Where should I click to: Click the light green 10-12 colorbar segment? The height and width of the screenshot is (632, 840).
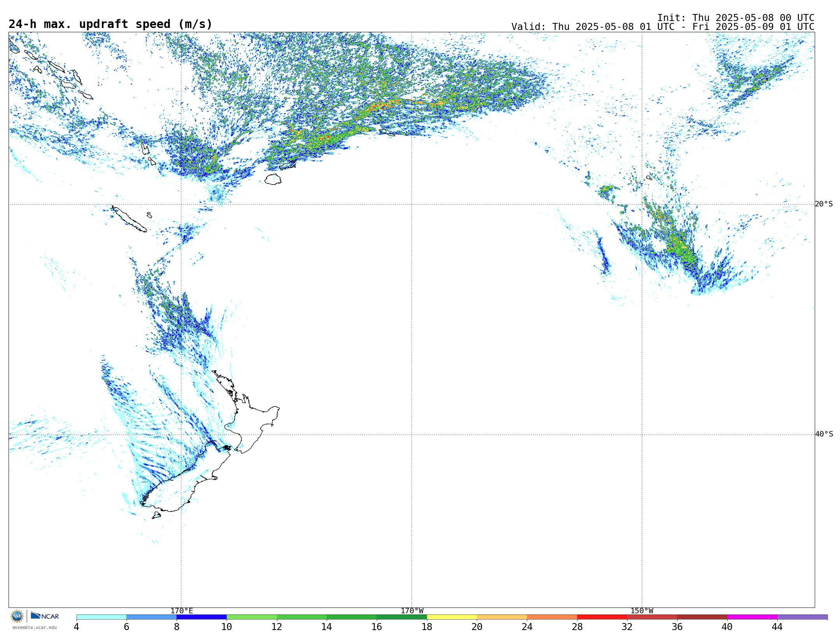pyautogui.click(x=252, y=617)
